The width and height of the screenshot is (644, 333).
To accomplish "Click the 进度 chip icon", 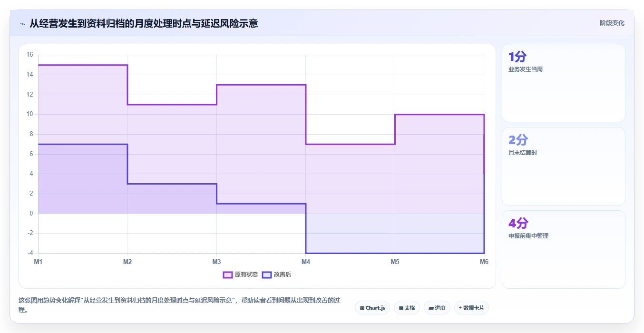I will point(431,308).
